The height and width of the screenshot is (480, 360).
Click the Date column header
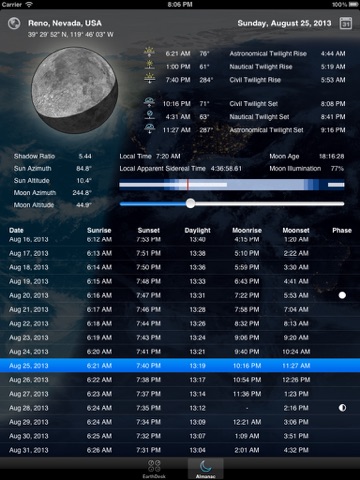(16, 230)
